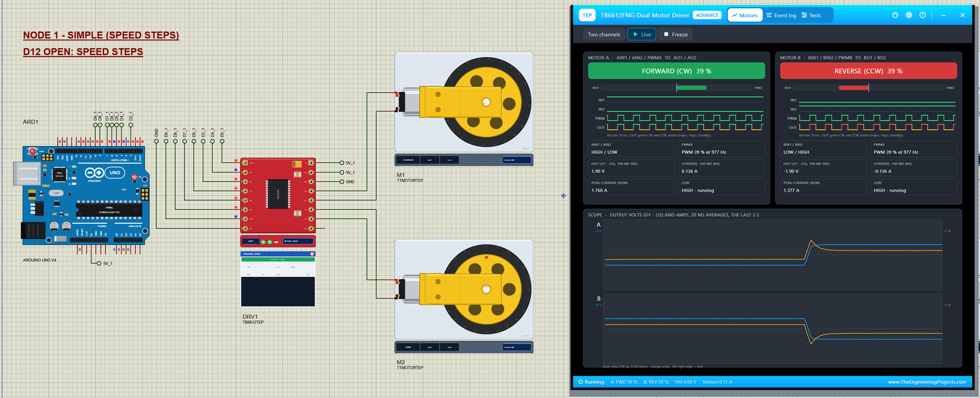This screenshot has width=980, height=398.
Task: Click the wide blue button on M1 control strip
Action: [517, 160]
